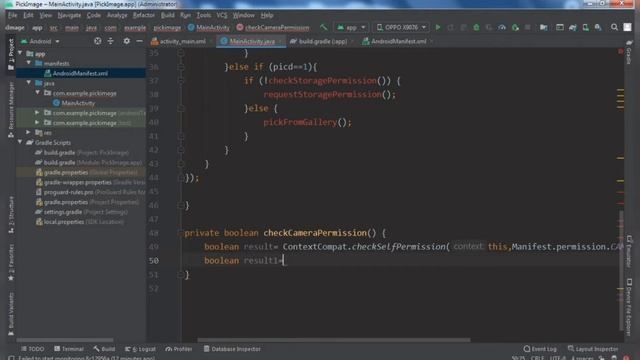Open the Device File Explorer side tab
Screen dimensions: 640x360
tap(629, 307)
